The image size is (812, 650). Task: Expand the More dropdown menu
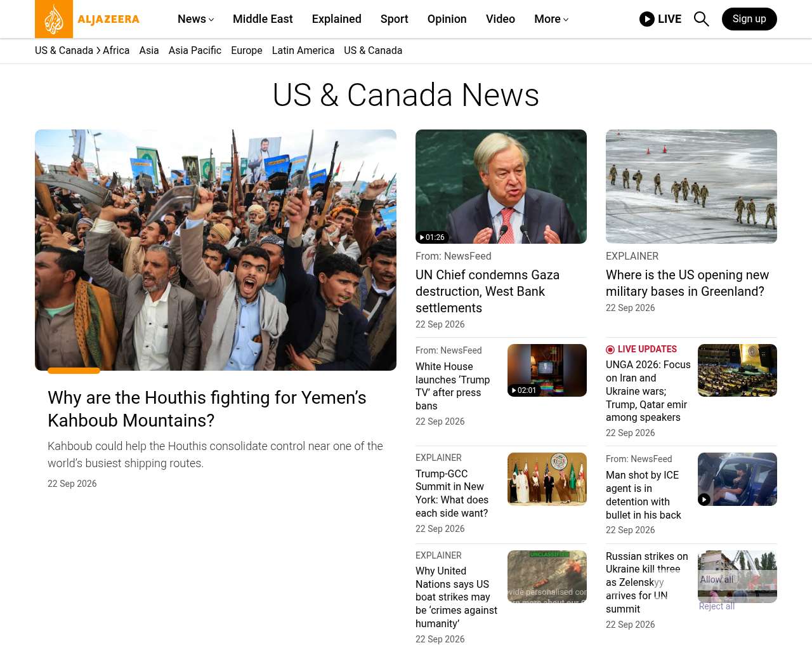point(551,19)
